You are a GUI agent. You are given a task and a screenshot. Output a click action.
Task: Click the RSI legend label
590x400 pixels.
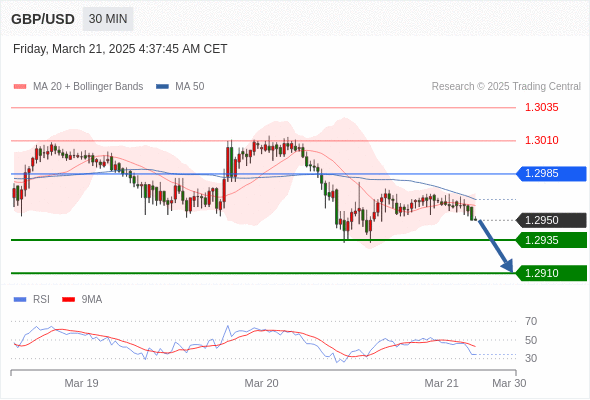41,300
